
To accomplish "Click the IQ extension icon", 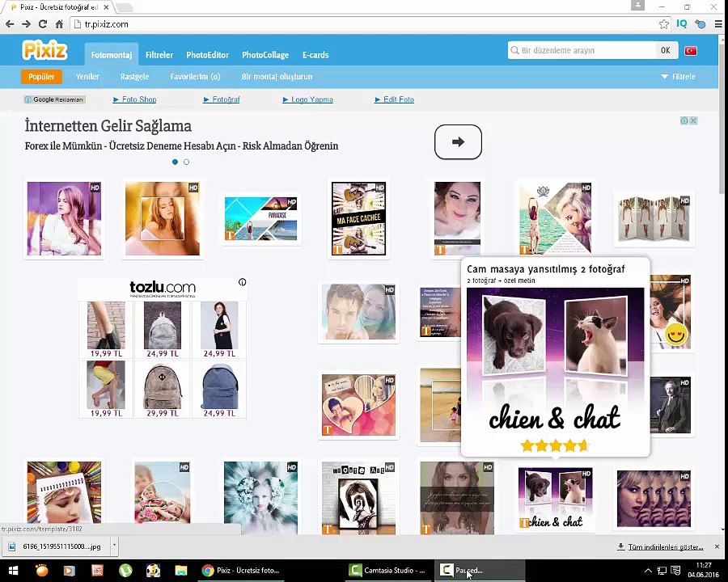I will click(x=682, y=23).
